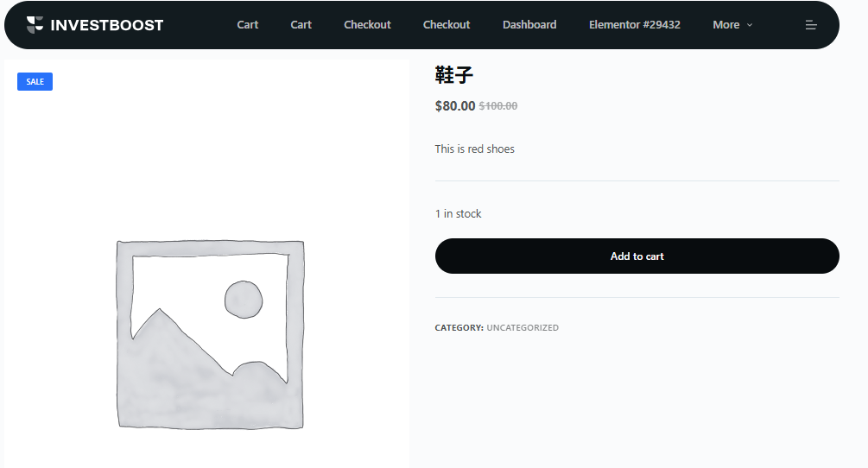Image resolution: width=868 pixels, height=468 pixels.
Task: Open the Dashboard nav item
Action: (x=529, y=25)
